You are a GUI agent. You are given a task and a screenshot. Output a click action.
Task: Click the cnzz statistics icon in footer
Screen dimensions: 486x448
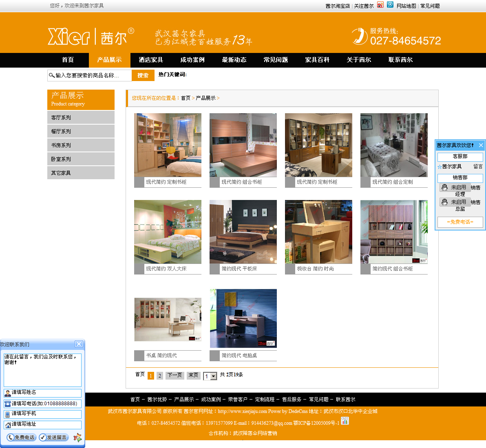coord(345,421)
